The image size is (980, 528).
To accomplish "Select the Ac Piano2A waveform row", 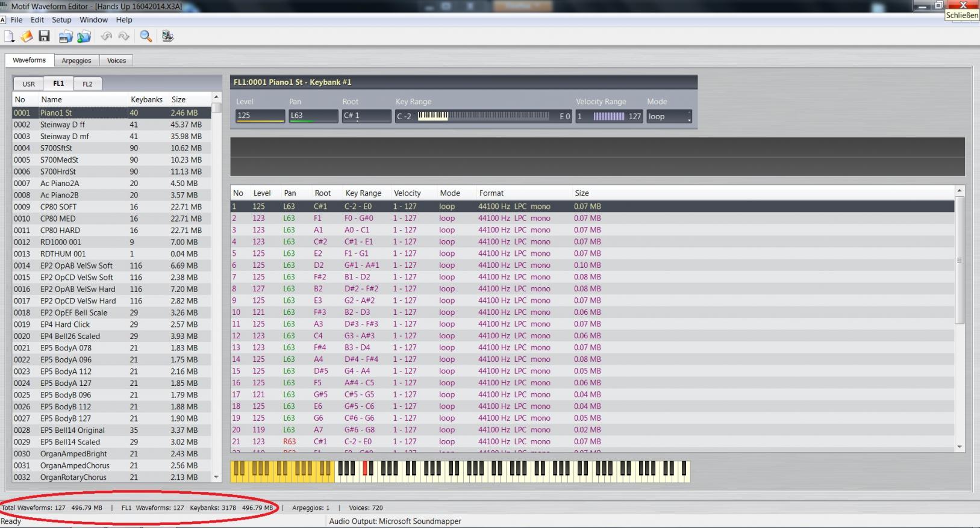I will coord(112,183).
